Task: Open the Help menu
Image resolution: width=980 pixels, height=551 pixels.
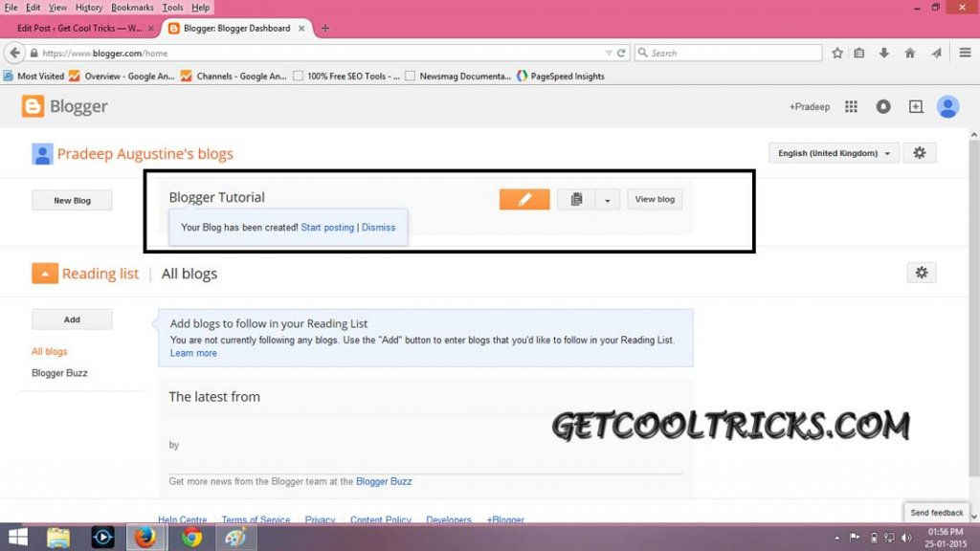Action: 200,8
